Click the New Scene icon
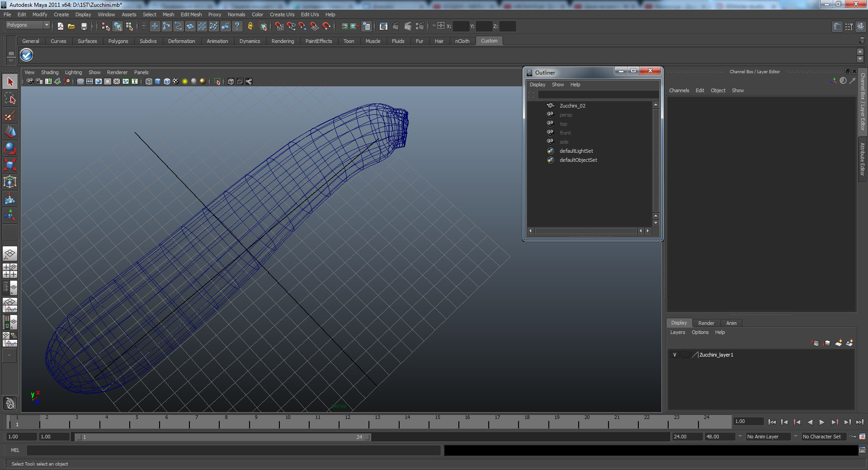 (61, 26)
